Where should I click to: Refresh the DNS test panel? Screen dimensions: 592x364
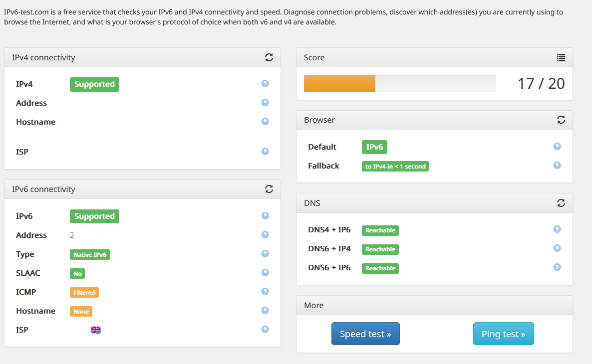tap(561, 203)
